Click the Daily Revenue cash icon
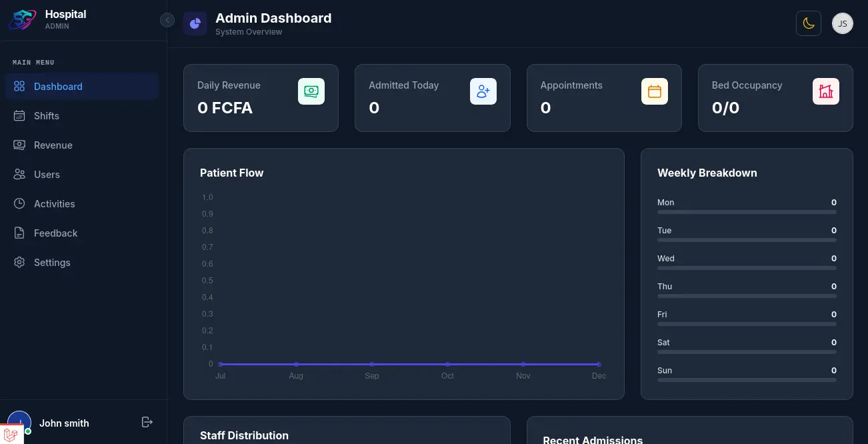 (311, 91)
